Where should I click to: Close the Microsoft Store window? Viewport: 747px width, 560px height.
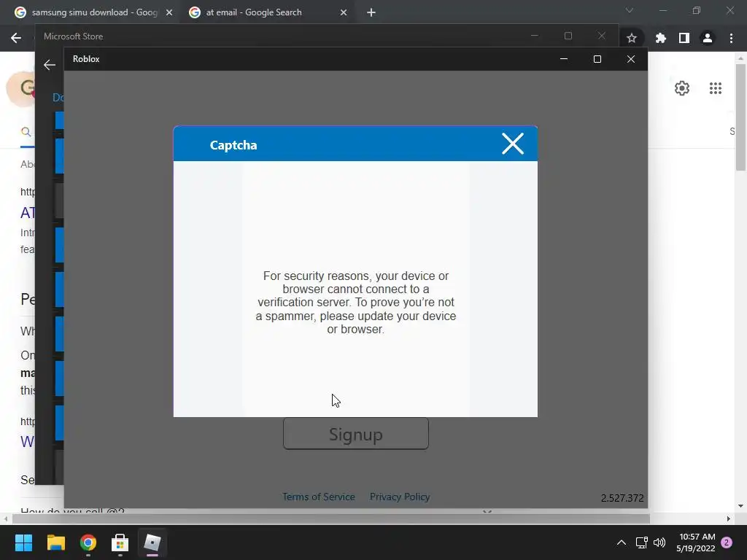tap(602, 36)
